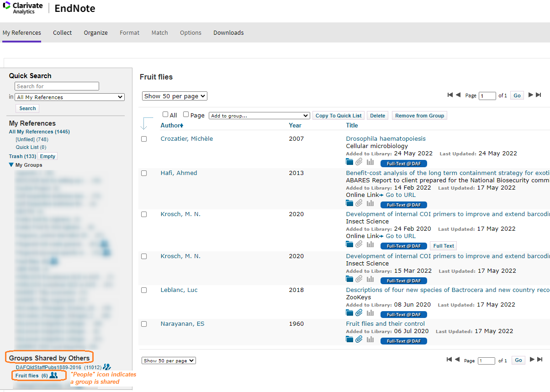Open the 'Add to group...' dropdown
This screenshot has height=392, width=550.
coord(259,116)
